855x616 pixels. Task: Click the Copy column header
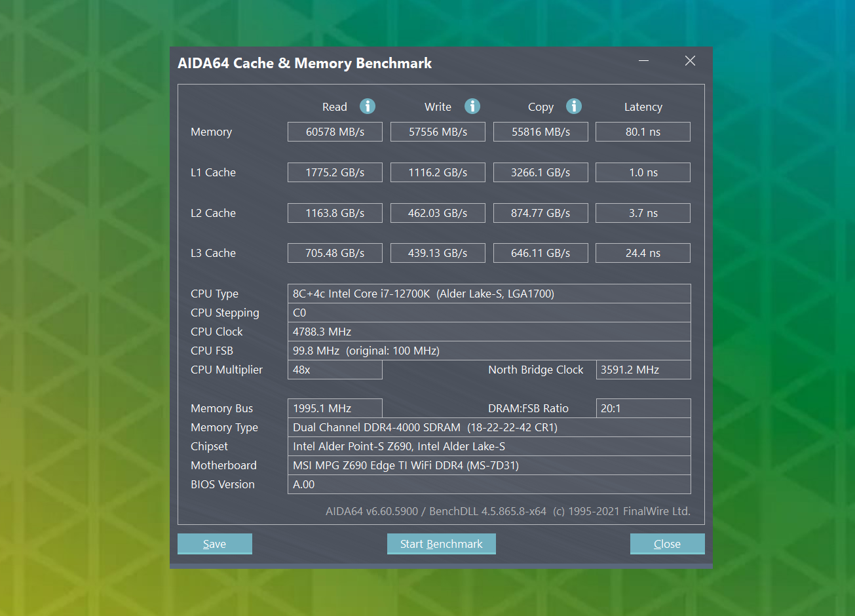[x=541, y=107]
